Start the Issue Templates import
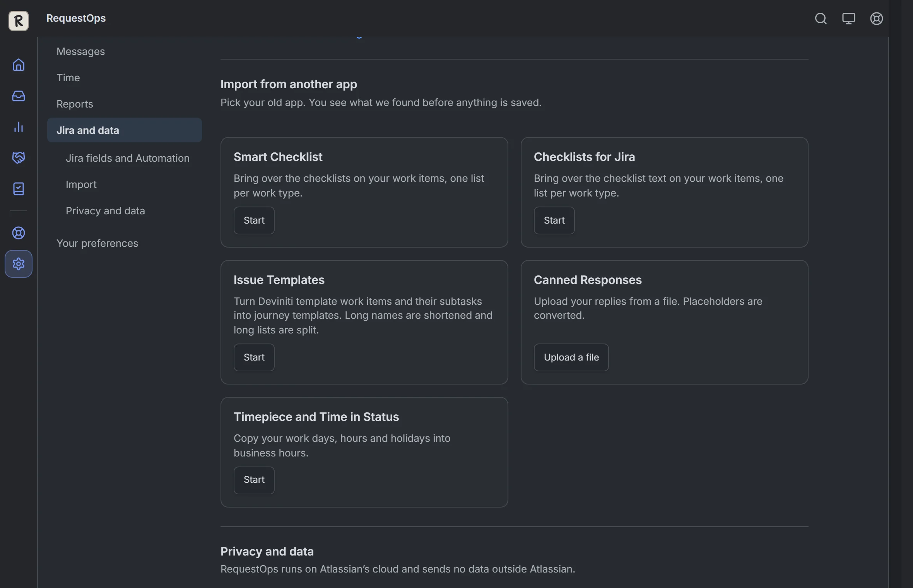This screenshot has width=913, height=588. 254,357
